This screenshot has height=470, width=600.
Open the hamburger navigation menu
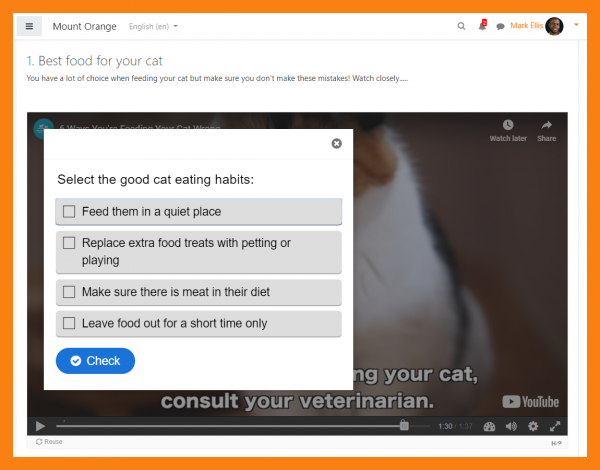coord(29,26)
